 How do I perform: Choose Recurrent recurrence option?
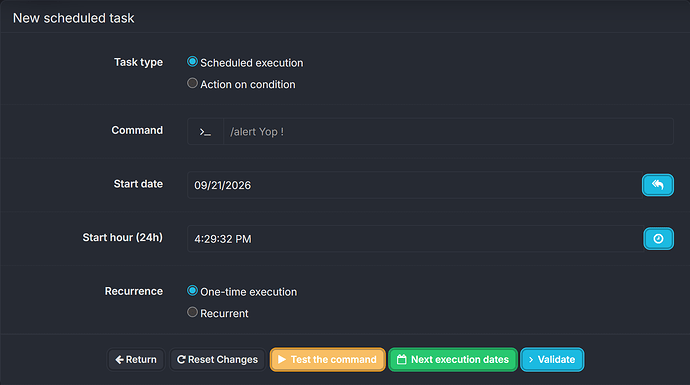[192, 312]
